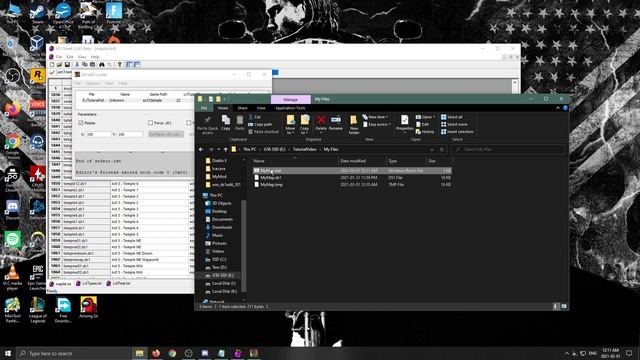Click Paste shortcut in the Clipboard group
Screen dimensions: 640x360
click(x=263, y=132)
